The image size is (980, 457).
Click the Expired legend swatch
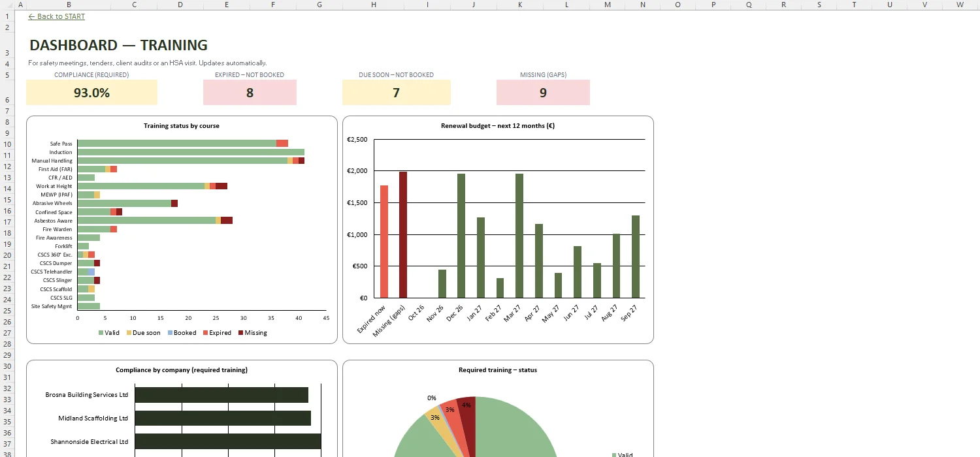(x=205, y=333)
